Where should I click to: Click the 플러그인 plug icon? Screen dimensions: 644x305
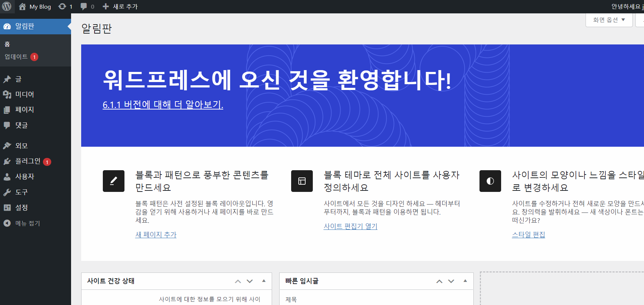tap(7, 161)
